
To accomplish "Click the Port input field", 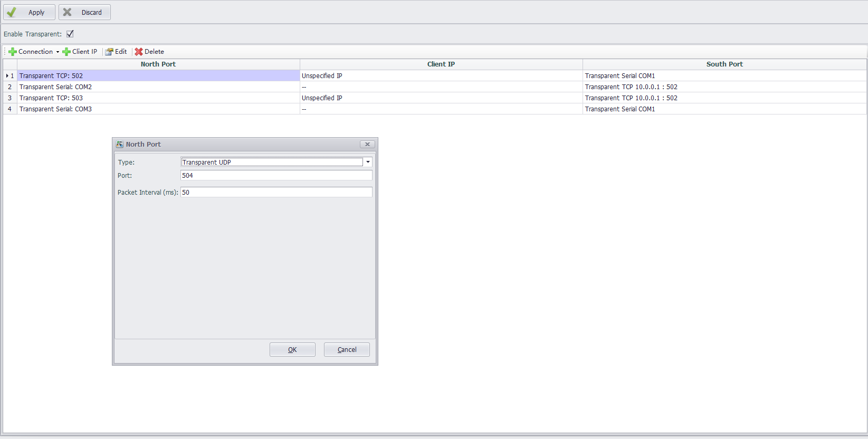I will click(x=276, y=176).
